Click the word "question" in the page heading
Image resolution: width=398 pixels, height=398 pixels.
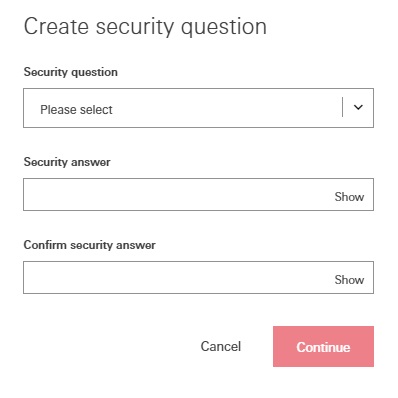[224, 28]
